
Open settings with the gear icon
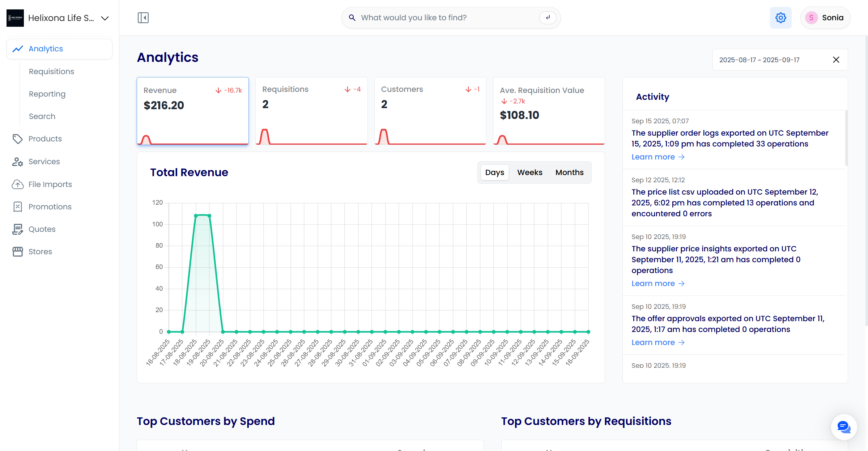(780, 18)
